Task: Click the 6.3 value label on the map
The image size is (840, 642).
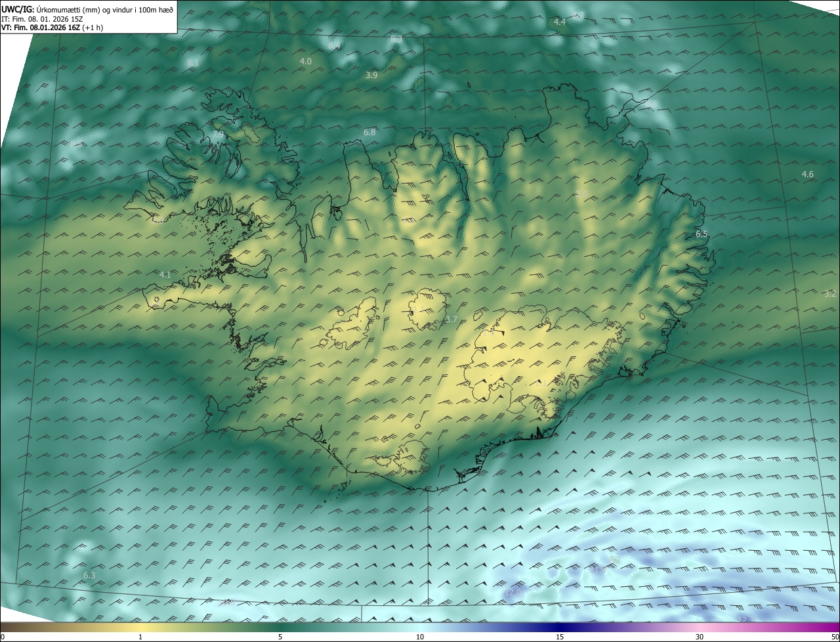Action: (89, 575)
